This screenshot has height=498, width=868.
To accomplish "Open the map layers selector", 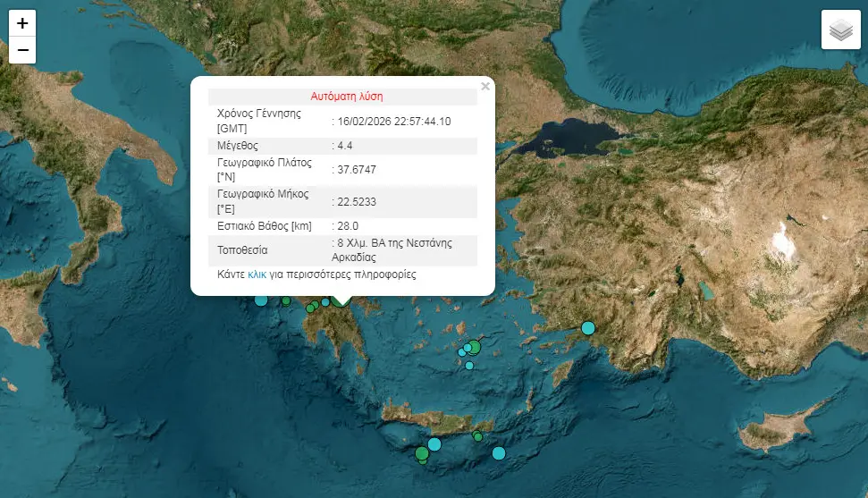I will coord(840,30).
